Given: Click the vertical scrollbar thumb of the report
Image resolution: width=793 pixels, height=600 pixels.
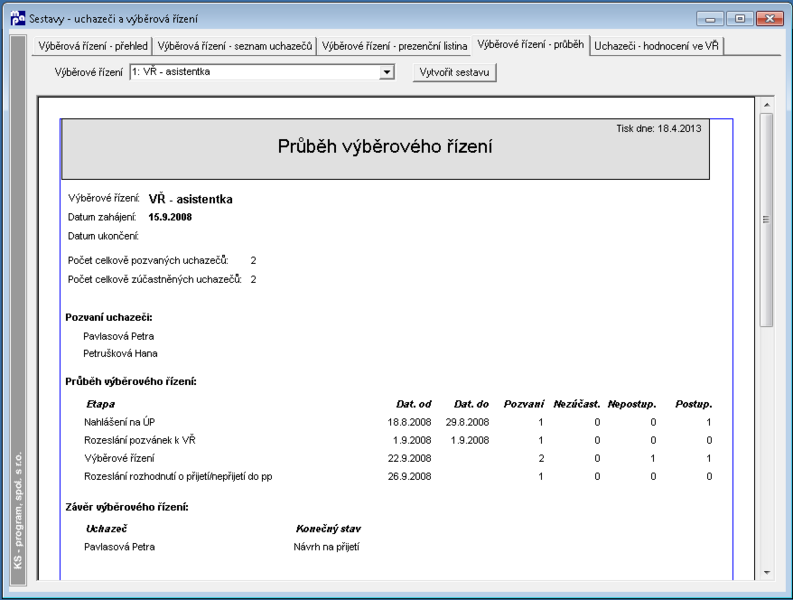Looking at the screenshot, I should tap(766, 220).
